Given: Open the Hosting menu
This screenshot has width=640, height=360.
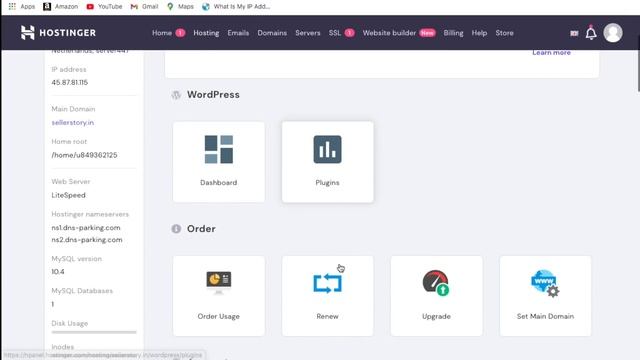Looking at the screenshot, I should [x=206, y=33].
